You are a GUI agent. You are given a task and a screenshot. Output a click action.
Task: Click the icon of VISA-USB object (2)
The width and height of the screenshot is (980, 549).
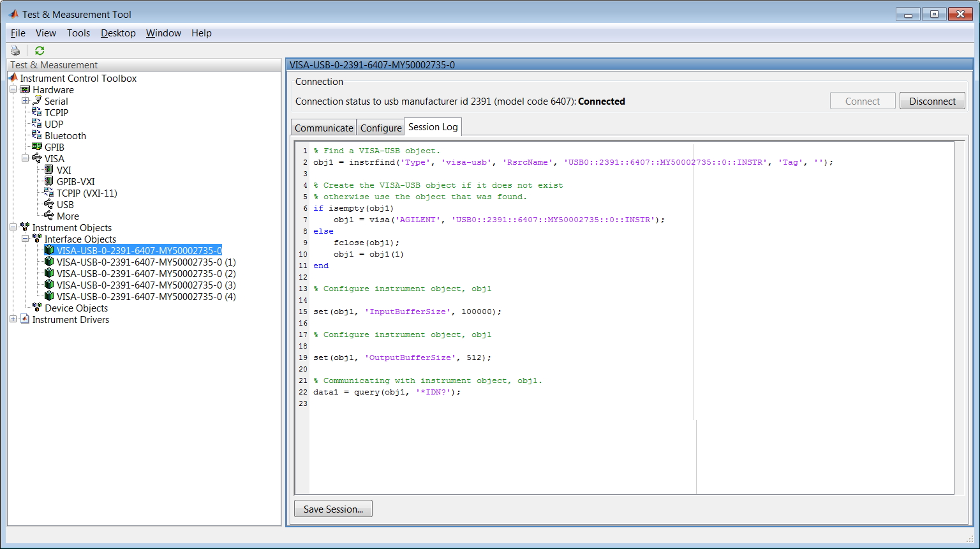49,273
